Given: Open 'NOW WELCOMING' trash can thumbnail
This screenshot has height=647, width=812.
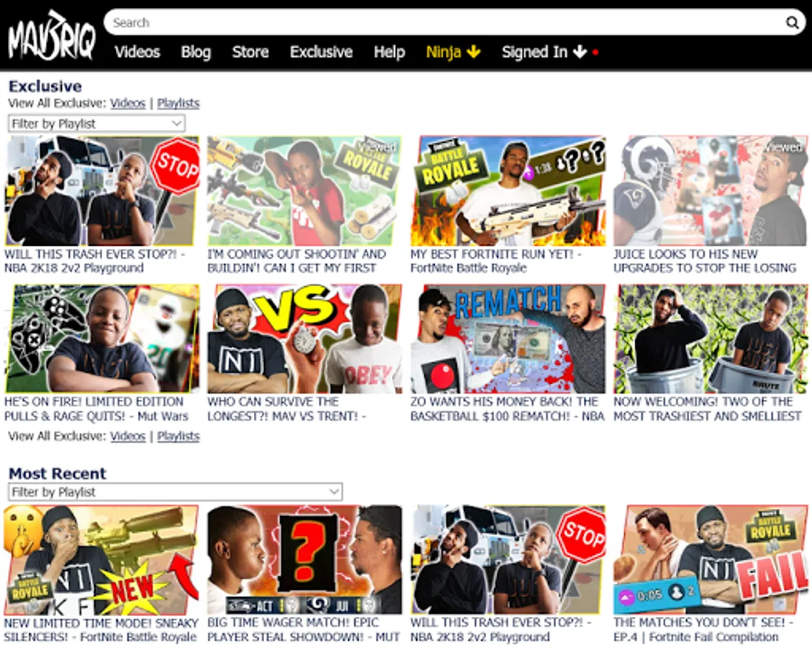Looking at the screenshot, I should pyautogui.click(x=711, y=339).
